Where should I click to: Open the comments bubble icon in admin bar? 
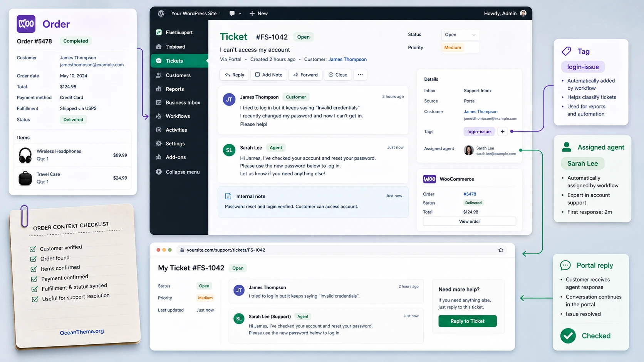click(232, 13)
